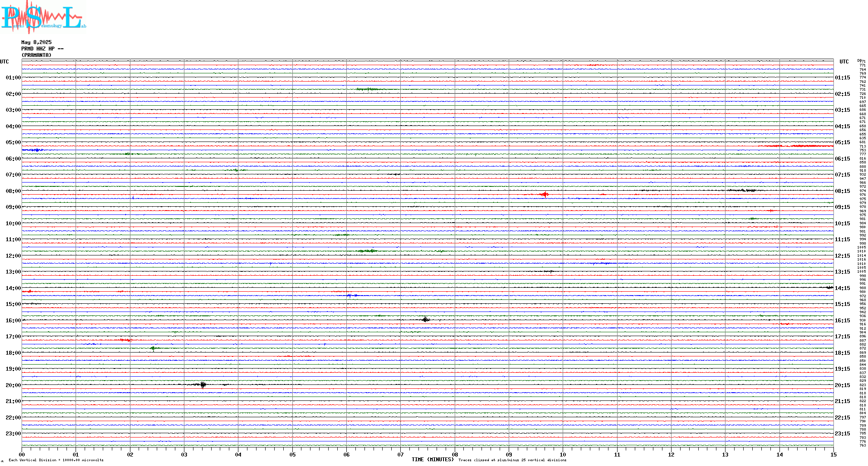Click 'Traces clipped at plus/minus 25 vertical divisions' note
This screenshot has width=868, height=466.
[x=513, y=460]
